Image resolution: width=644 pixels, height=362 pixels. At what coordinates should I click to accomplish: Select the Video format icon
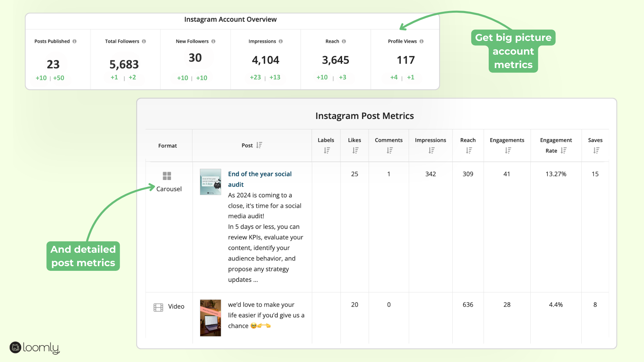[158, 307]
